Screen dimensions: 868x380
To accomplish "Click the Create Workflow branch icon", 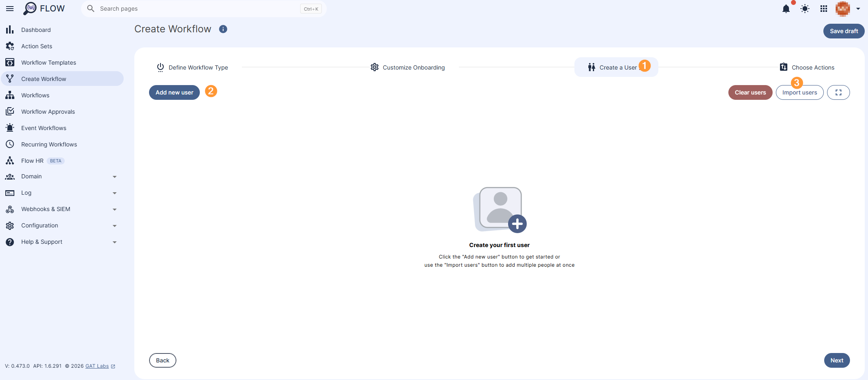I will click(10, 79).
